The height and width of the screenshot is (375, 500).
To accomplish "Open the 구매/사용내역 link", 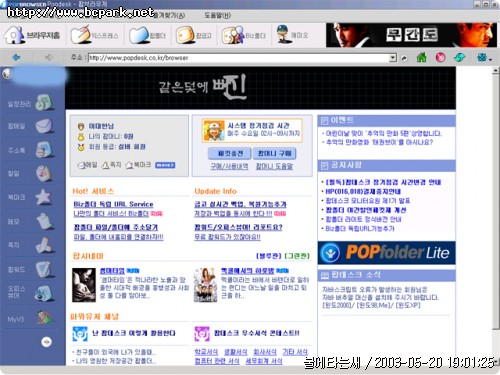I will coord(229,166).
